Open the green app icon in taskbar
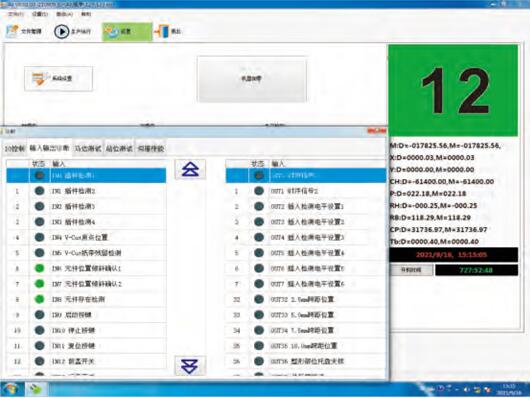 point(36,390)
